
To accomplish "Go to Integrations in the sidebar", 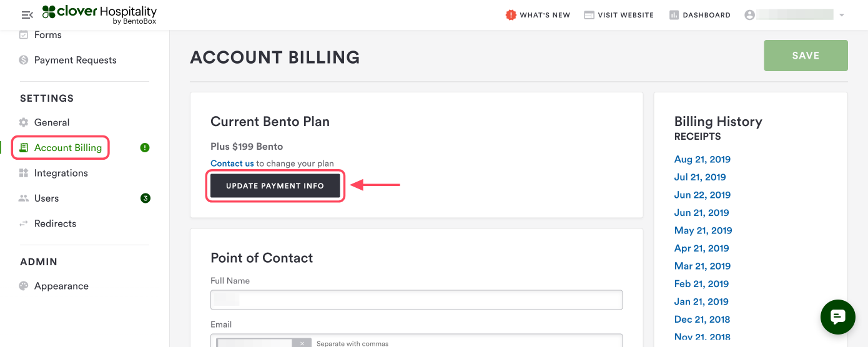I will click(x=61, y=173).
